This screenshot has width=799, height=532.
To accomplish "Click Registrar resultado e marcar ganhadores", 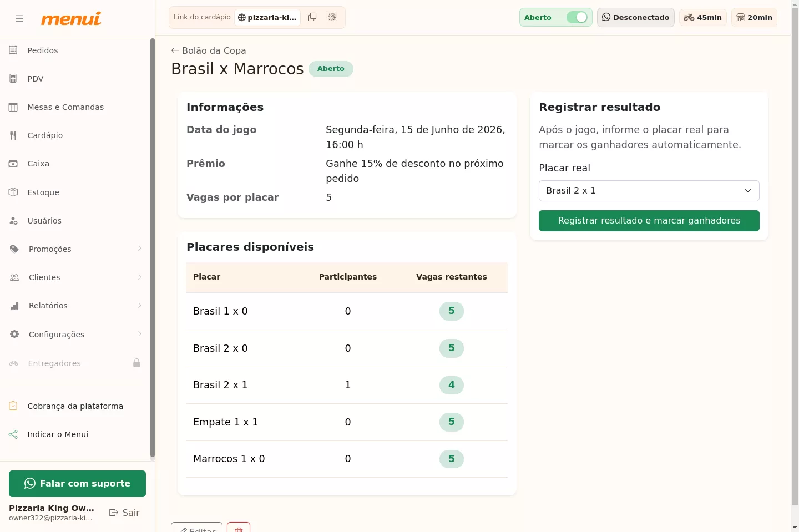I will click(649, 221).
